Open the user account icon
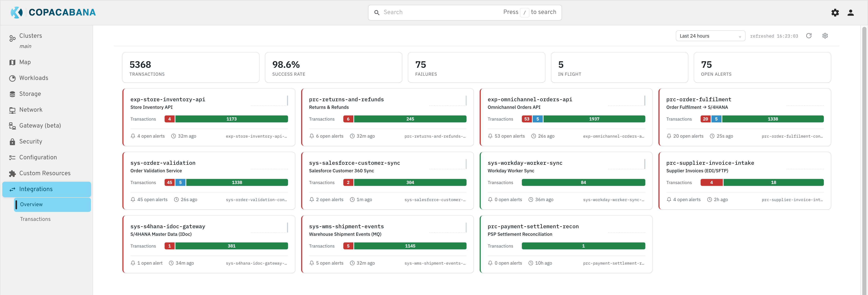This screenshot has width=868, height=295. 851,13
